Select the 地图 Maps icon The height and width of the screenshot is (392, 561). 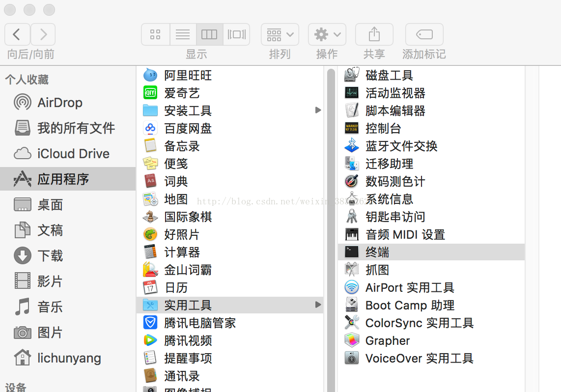(x=150, y=199)
